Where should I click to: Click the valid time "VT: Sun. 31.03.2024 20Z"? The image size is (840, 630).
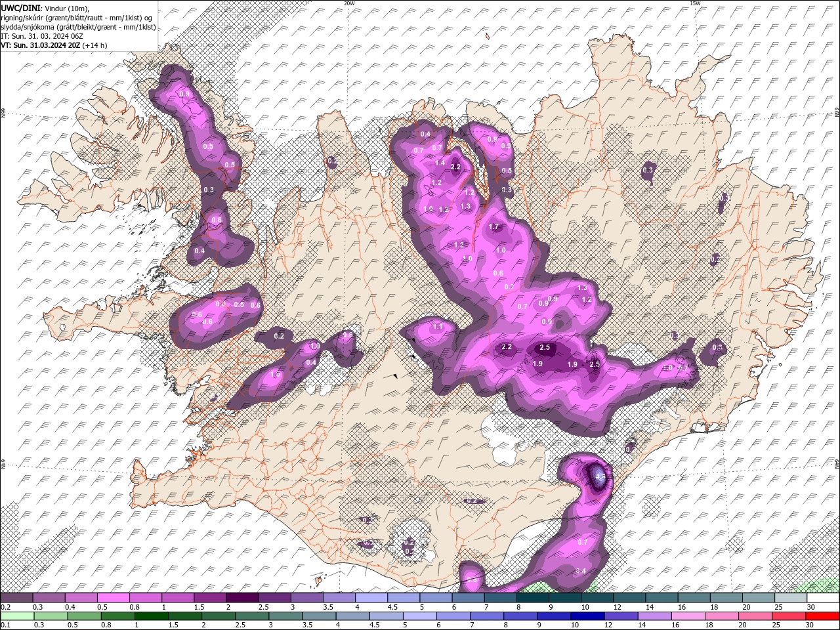[41, 45]
